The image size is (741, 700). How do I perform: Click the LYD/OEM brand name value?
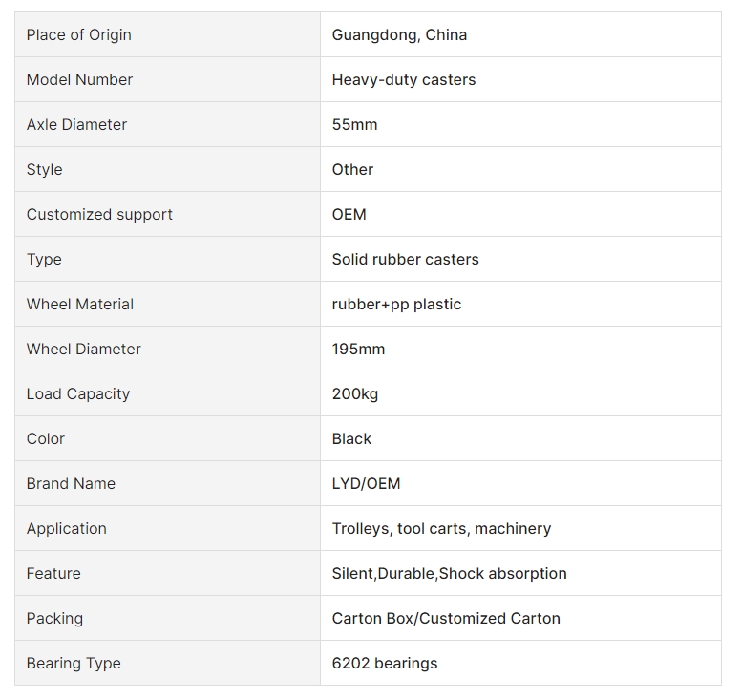[366, 483]
